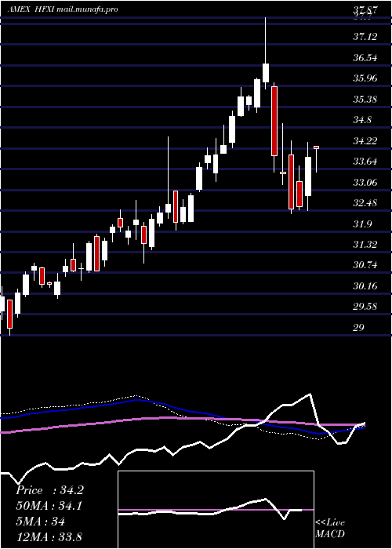Click the tall red candle after the peak
The height and width of the screenshot is (549, 392).
274,121
